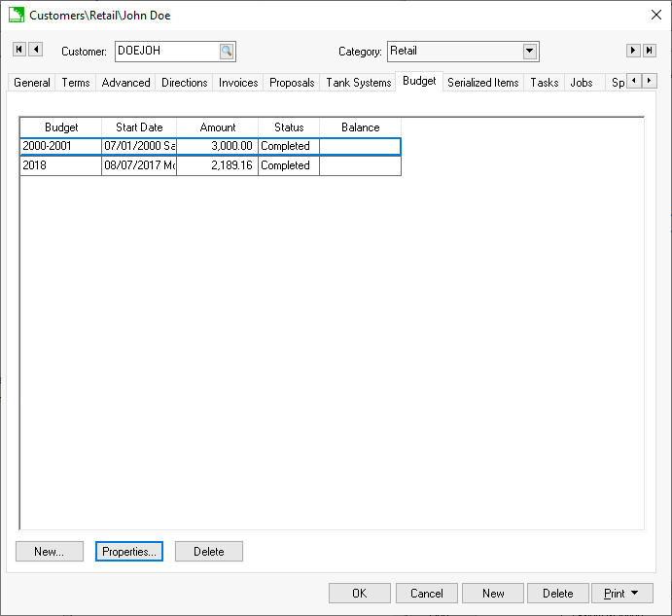Sort by the Start Date column header
The width and height of the screenshot is (672, 616).
(139, 127)
